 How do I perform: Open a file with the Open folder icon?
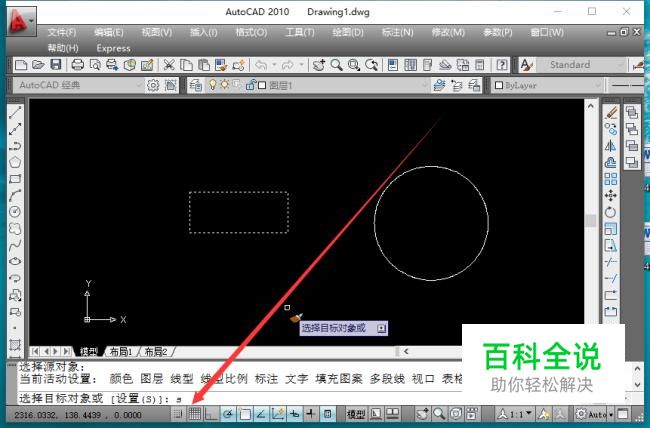pos(38,65)
